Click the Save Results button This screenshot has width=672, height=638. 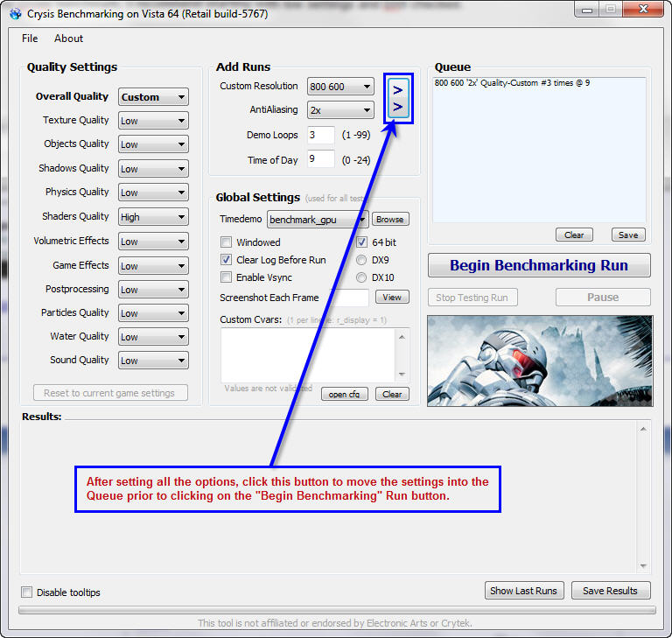pos(611,591)
